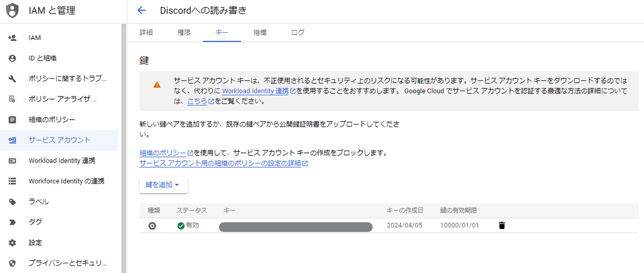This screenshot has width=644, height=273.
Task: Open IAM in the sidebar
Action: click(x=59, y=38)
